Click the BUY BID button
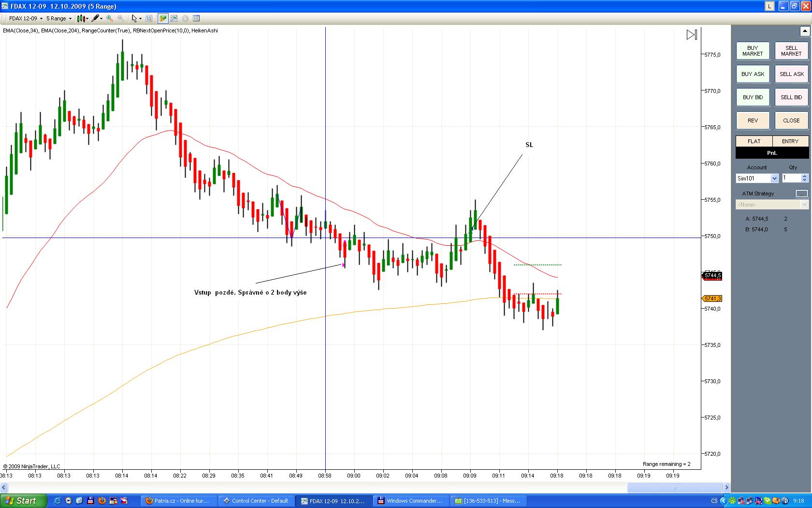812x508 pixels. coord(753,97)
